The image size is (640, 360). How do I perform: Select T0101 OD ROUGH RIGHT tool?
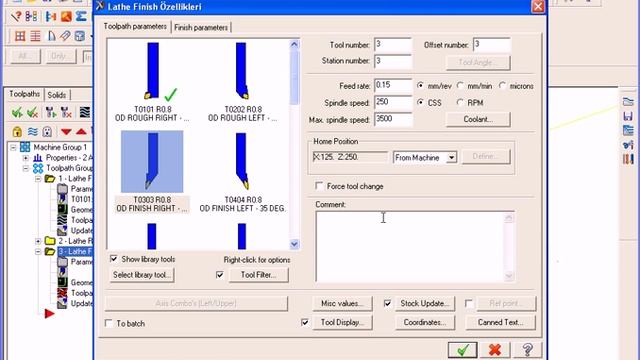click(152, 82)
